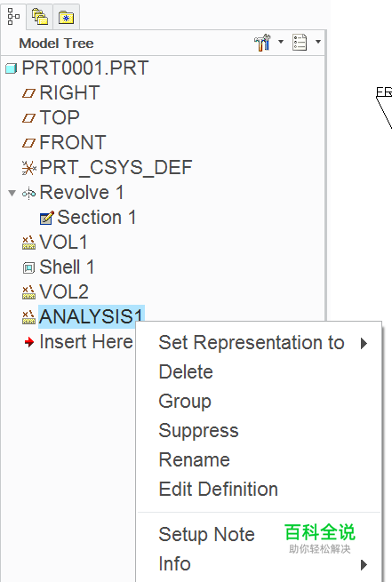Select the VOL2 tree item

click(x=64, y=292)
